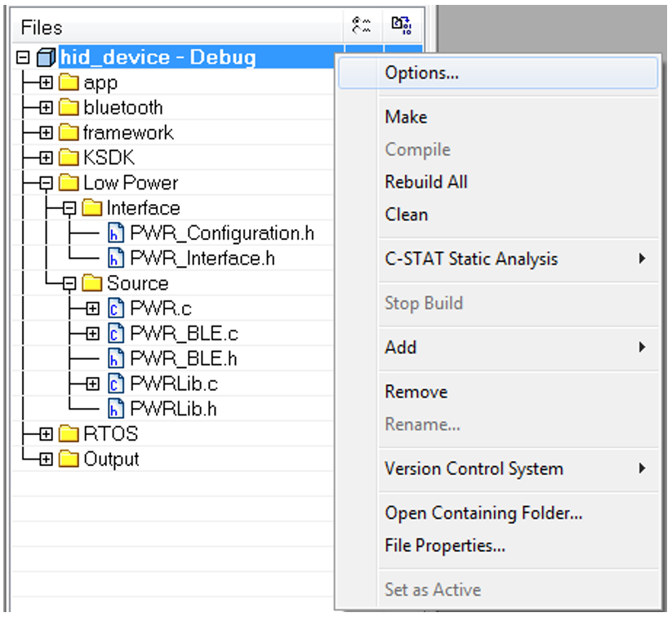Open Options... from the context menu

click(x=421, y=73)
